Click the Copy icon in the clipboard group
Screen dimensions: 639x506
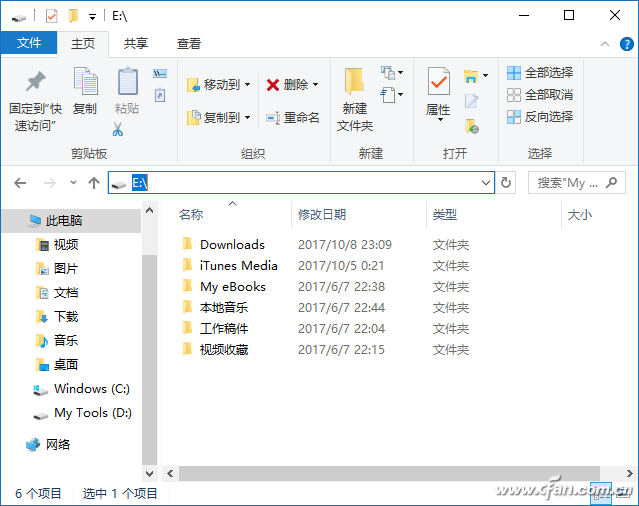pos(86,81)
